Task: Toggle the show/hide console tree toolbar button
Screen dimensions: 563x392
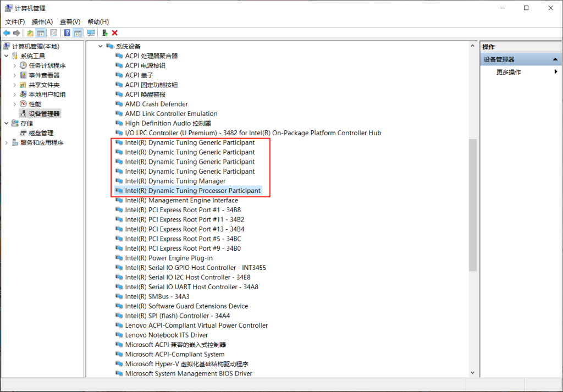Action: [x=41, y=33]
